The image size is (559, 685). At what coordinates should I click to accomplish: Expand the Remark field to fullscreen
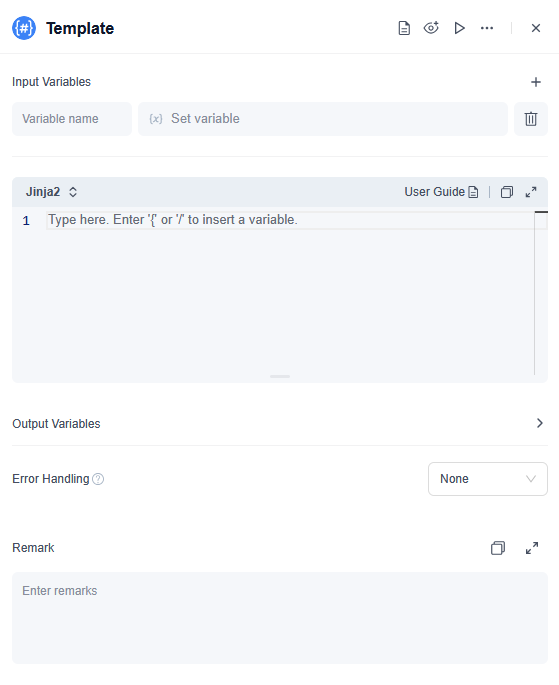(x=532, y=548)
